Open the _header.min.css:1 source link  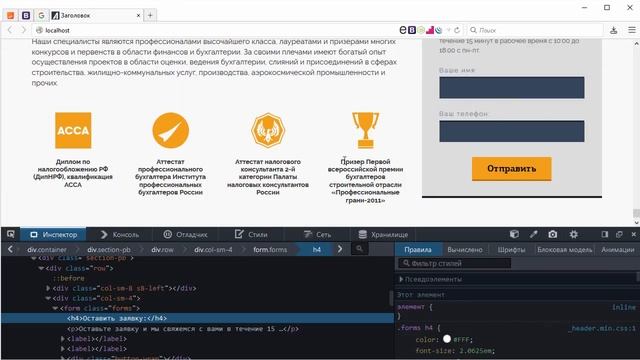pyautogui.click(x=602, y=329)
